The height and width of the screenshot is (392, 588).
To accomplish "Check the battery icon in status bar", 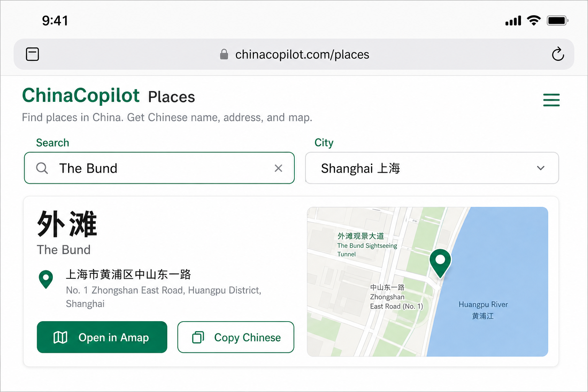I will 557,20.
